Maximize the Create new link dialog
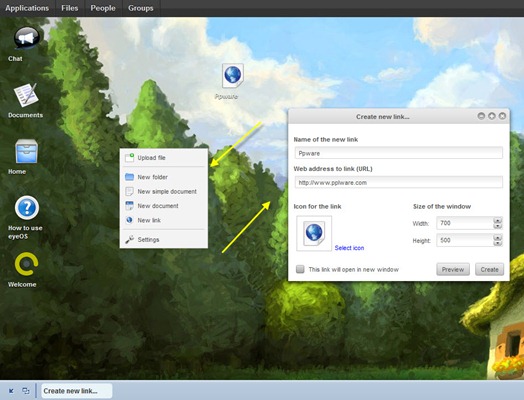 tap(492, 116)
